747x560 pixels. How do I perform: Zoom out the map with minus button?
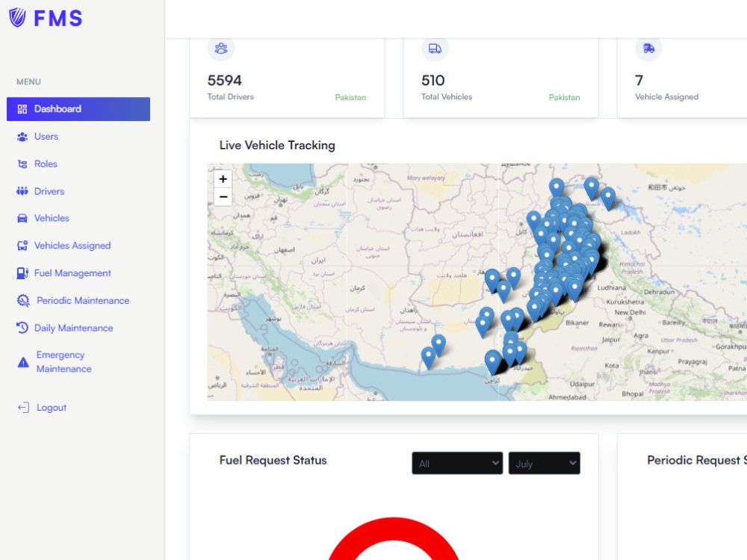coord(223,196)
